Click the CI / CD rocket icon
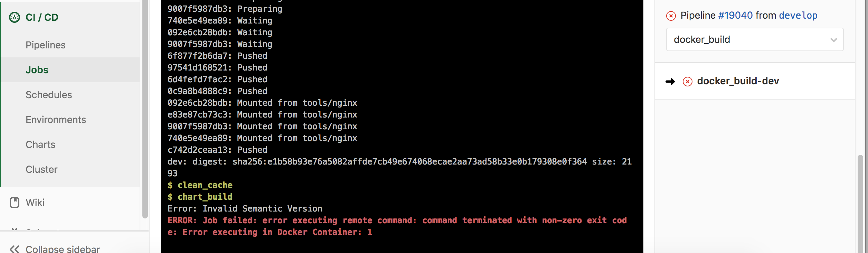 (15, 17)
